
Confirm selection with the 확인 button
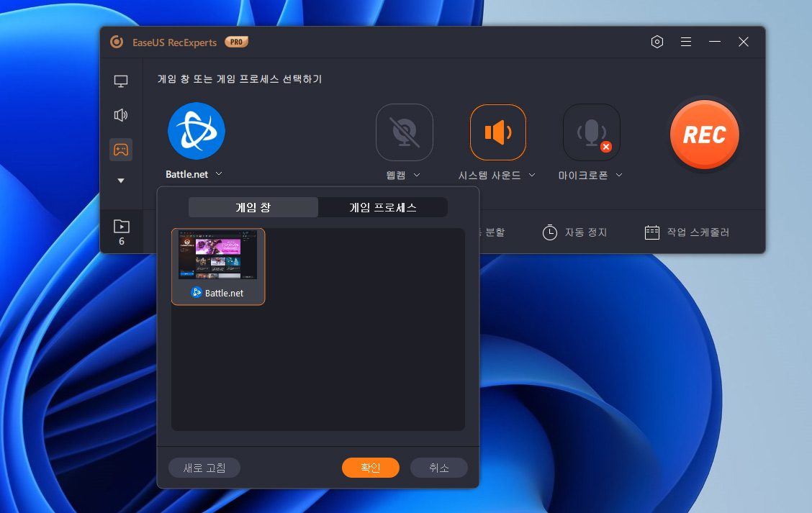point(370,468)
